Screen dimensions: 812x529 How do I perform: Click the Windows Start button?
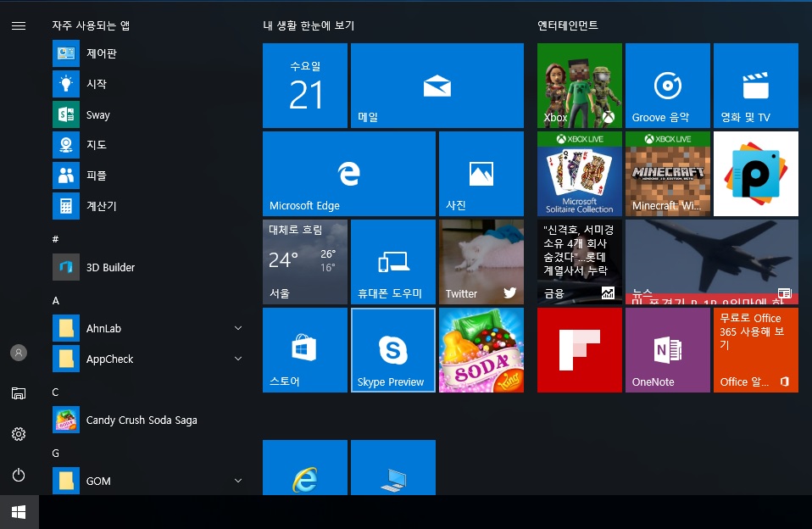(19, 512)
